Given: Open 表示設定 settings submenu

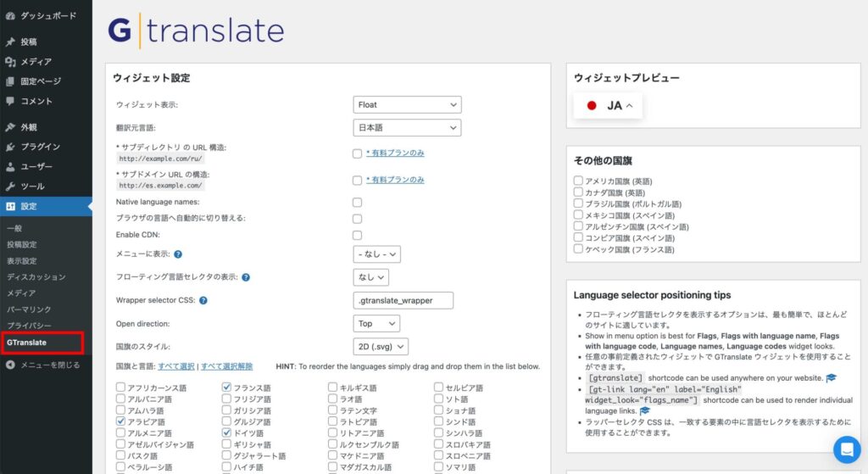Looking at the screenshot, I should click(21, 261).
